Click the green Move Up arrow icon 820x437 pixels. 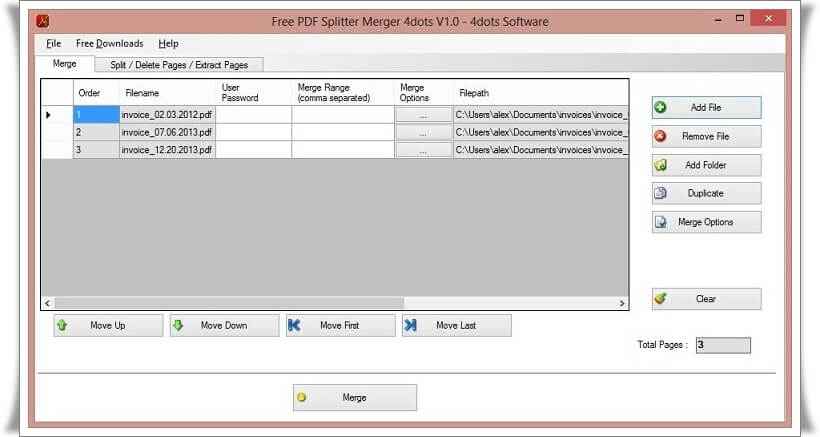click(x=62, y=325)
